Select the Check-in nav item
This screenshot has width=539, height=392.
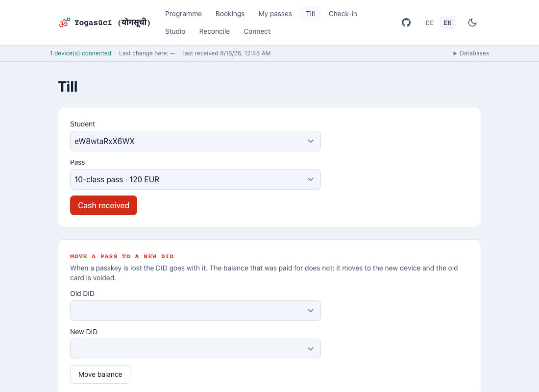point(343,14)
